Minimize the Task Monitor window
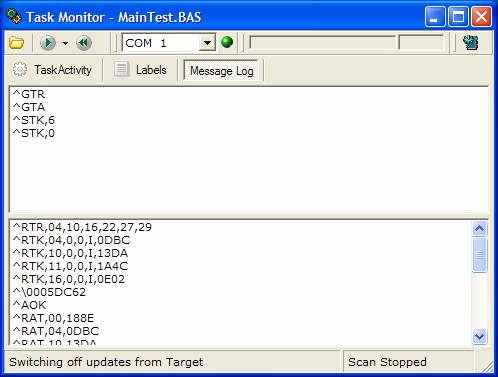498x377 pixels. (x=435, y=16)
